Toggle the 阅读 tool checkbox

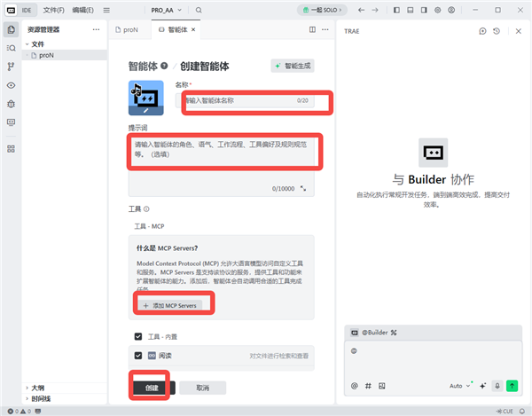click(x=137, y=356)
